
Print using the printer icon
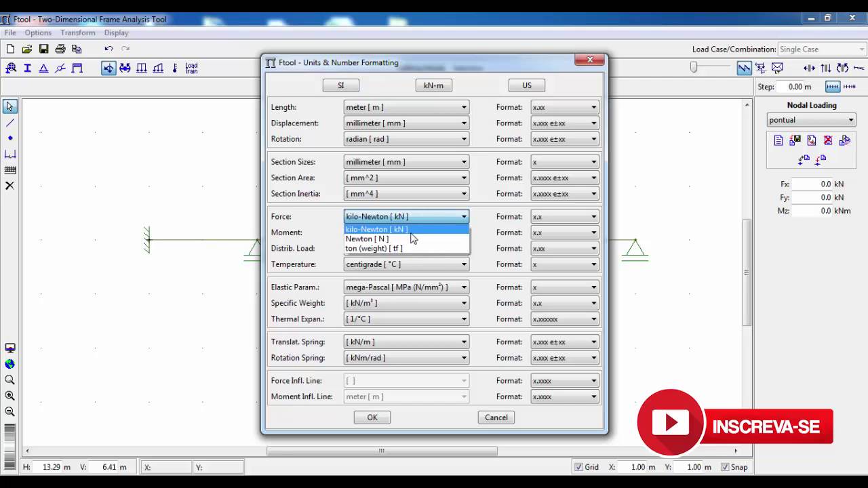(x=60, y=49)
